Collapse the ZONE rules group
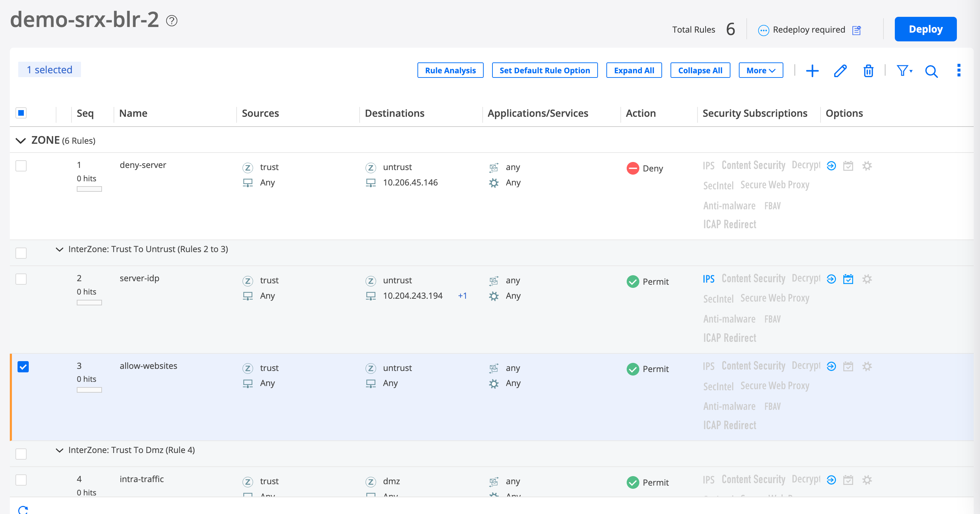The image size is (980, 514). click(x=21, y=141)
